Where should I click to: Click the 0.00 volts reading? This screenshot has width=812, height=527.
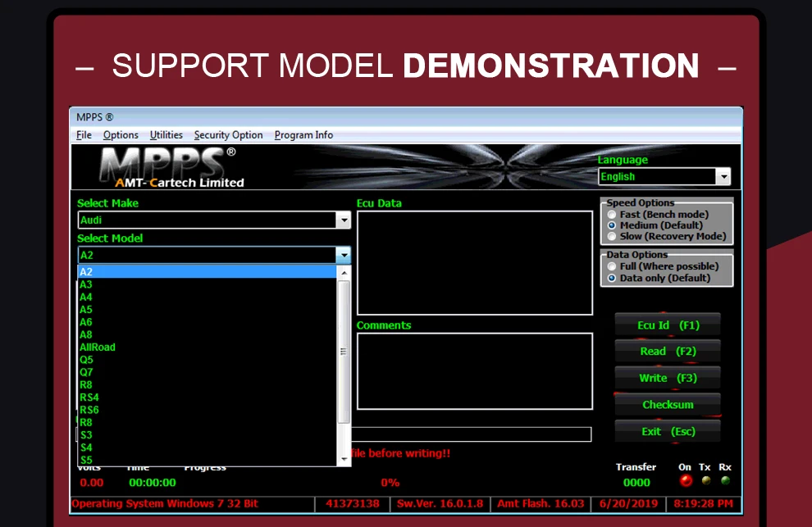pos(92,483)
